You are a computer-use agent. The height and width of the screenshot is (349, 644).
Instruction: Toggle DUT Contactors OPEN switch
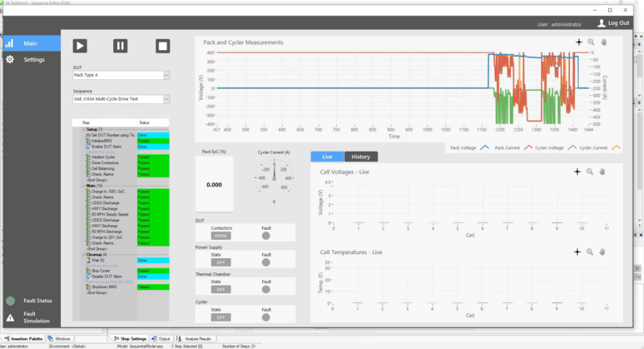(221, 236)
